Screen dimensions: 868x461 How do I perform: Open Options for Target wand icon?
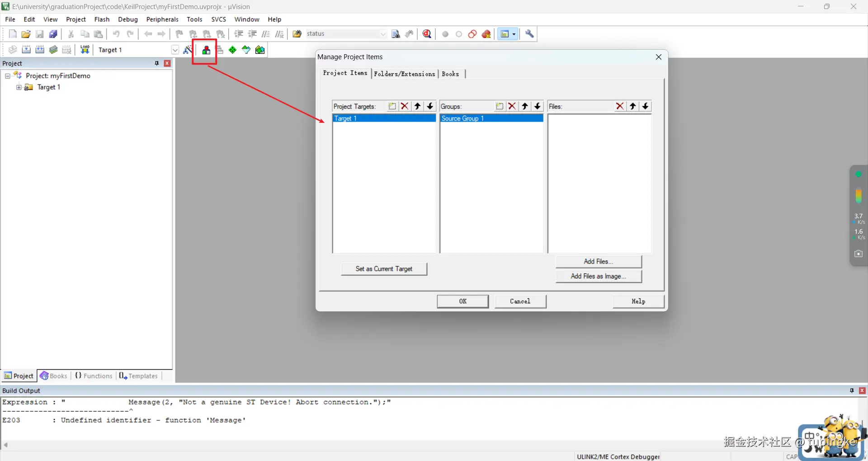coord(188,50)
